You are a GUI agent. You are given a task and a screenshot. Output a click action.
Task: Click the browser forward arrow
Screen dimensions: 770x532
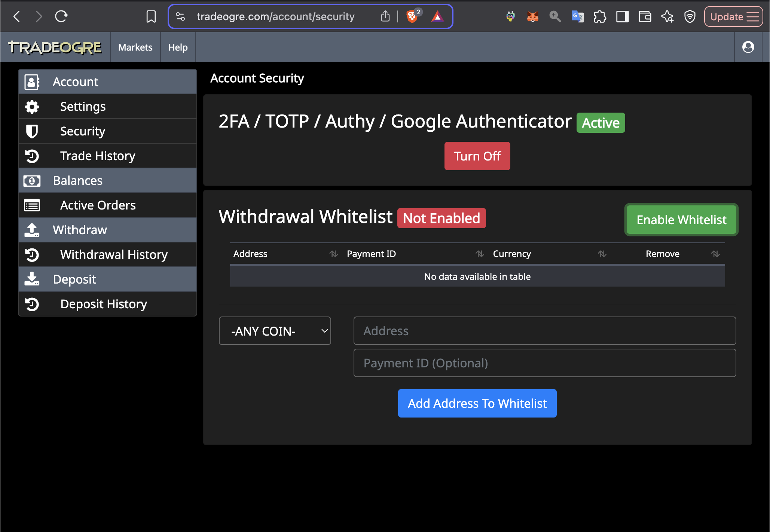pyautogui.click(x=39, y=16)
